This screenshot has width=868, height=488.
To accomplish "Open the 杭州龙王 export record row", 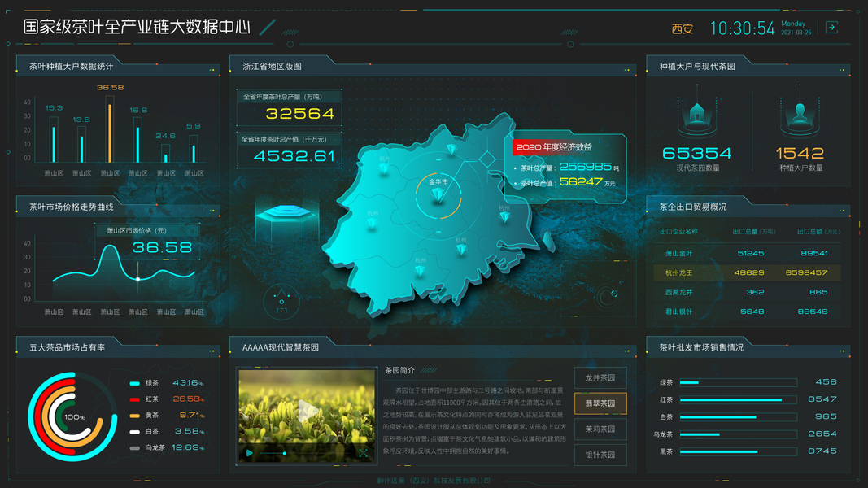I will (x=745, y=272).
